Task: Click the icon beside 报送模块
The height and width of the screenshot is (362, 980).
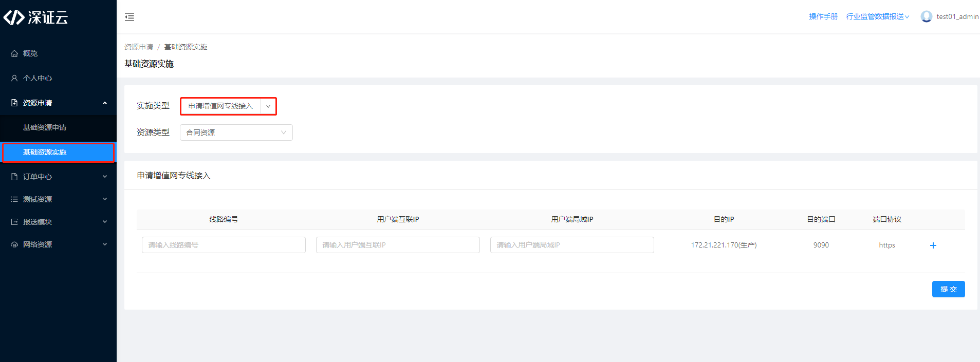Action: coord(14,222)
